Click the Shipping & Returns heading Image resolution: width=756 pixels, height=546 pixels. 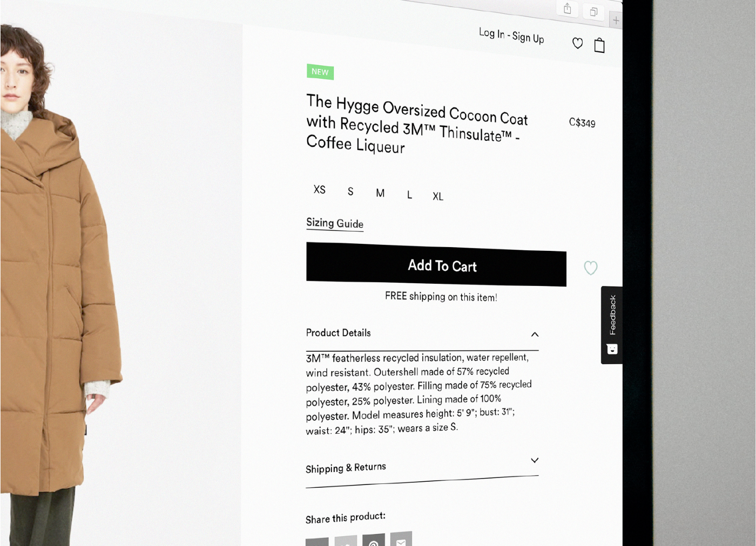346,468
